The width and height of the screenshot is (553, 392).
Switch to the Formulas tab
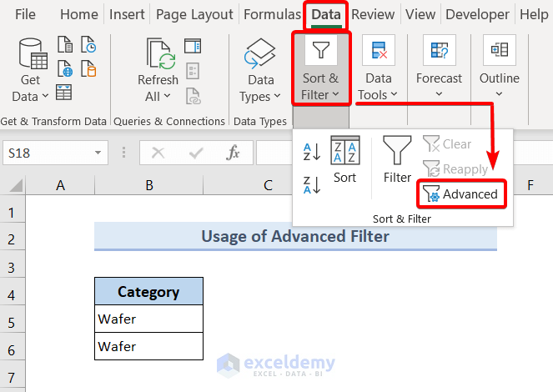coord(272,14)
